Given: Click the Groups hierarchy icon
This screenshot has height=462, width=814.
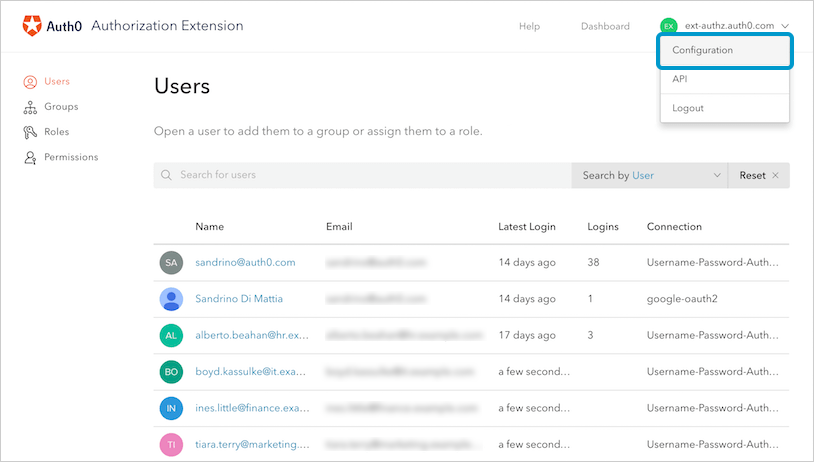Looking at the screenshot, I should 30,107.
